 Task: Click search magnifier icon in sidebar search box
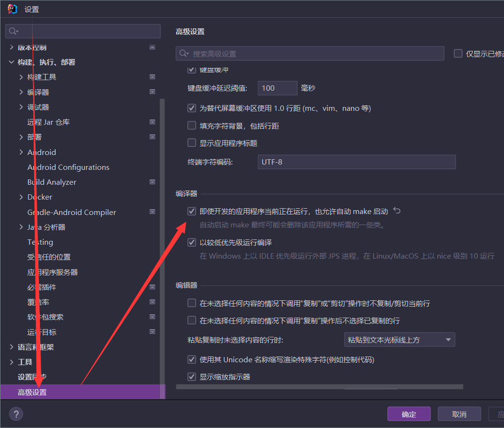tap(13, 31)
